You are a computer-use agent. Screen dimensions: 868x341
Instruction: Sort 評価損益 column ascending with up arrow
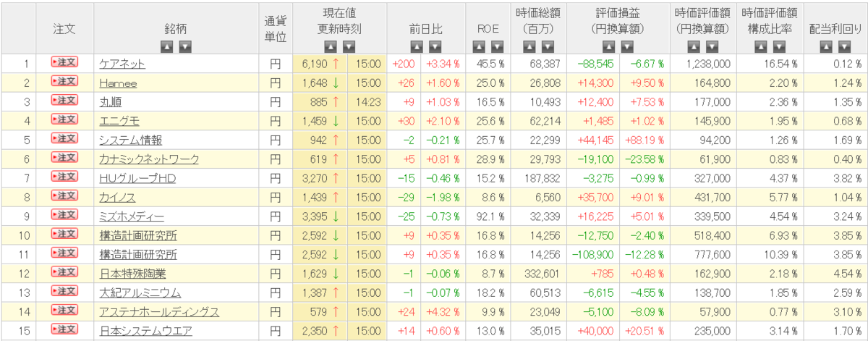608,47
